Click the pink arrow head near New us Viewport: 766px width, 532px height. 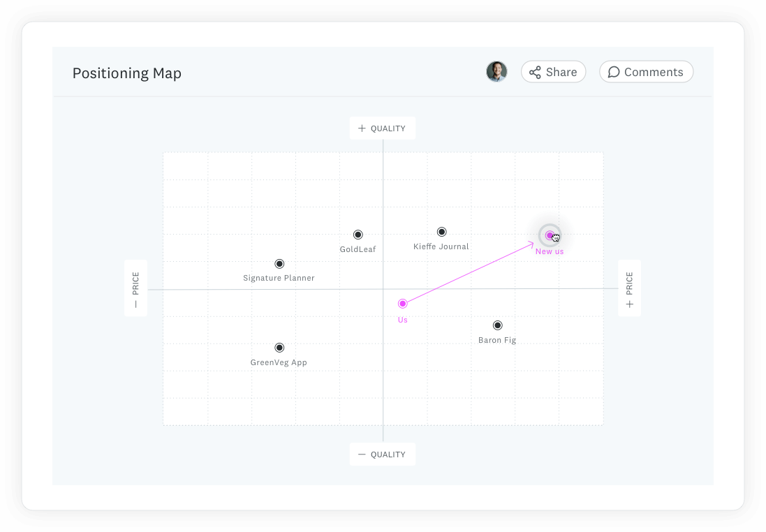pyautogui.click(x=531, y=244)
